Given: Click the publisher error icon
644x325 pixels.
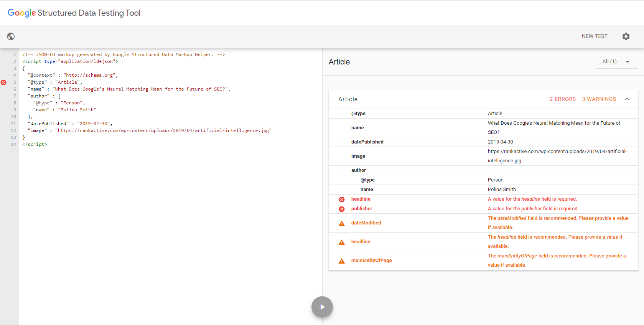Looking at the screenshot, I should coord(342,209).
